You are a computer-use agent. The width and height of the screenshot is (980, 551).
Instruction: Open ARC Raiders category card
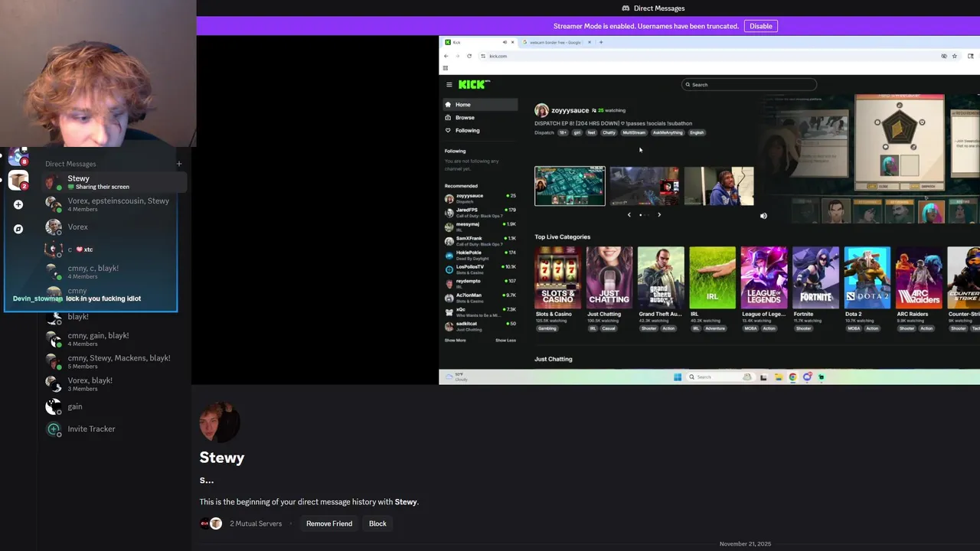[x=919, y=278]
